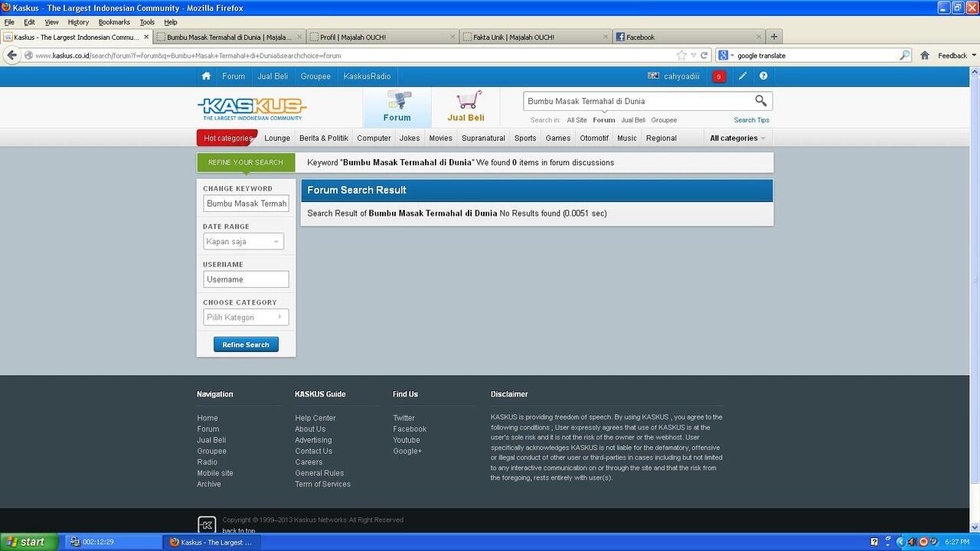Open URL history dropdown arrow in address bar
This screenshot has height=551, width=980.
tap(693, 55)
